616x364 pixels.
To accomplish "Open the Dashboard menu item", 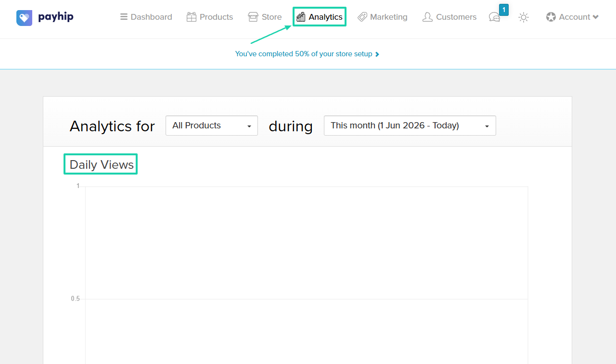I will [x=146, y=17].
